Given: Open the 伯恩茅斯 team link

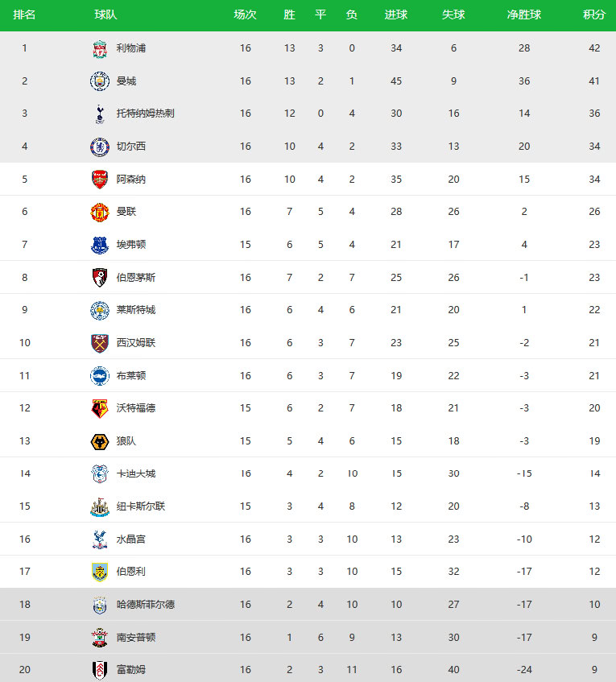Looking at the screenshot, I should tap(136, 278).
